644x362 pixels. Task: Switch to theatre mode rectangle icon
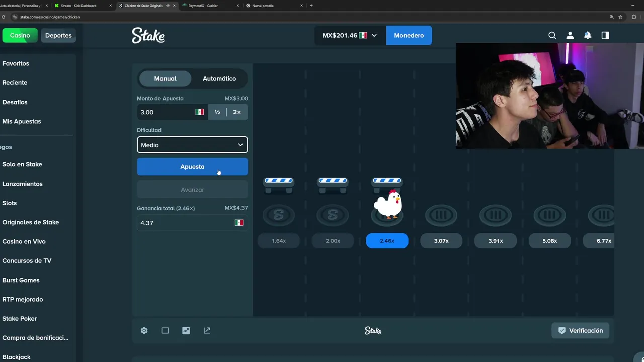coord(165,330)
